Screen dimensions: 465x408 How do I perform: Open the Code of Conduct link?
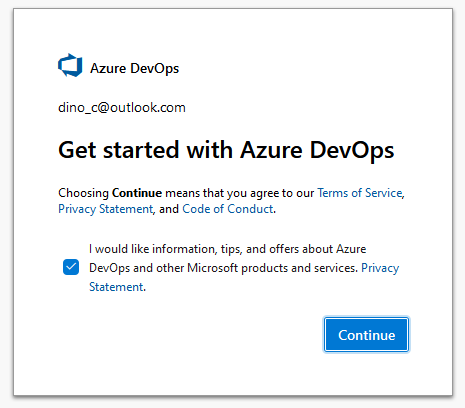[228, 209]
